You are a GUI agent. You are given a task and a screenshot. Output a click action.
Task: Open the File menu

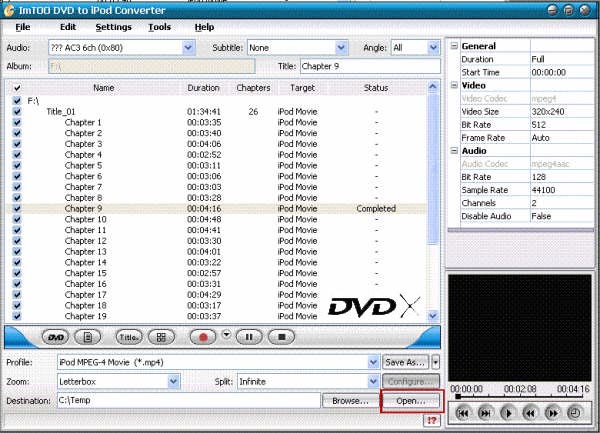point(23,27)
